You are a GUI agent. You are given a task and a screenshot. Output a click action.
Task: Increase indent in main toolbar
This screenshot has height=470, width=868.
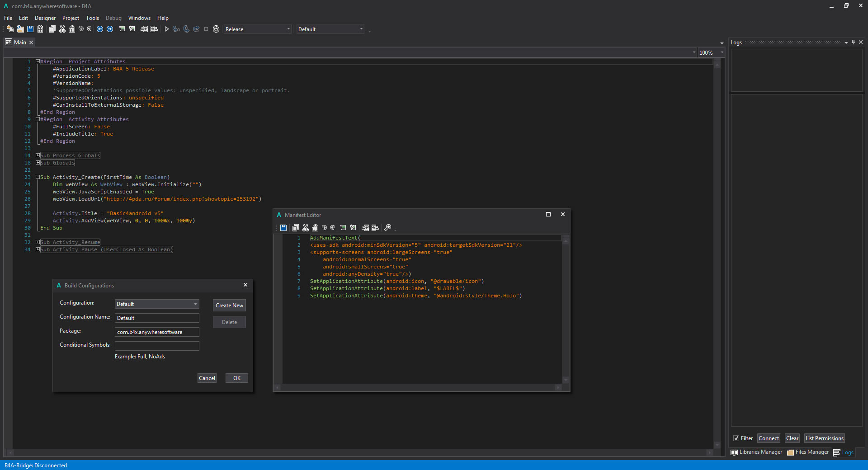coord(154,29)
